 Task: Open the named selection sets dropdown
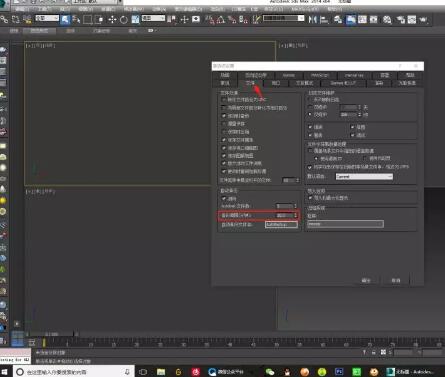tap(284, 18)
